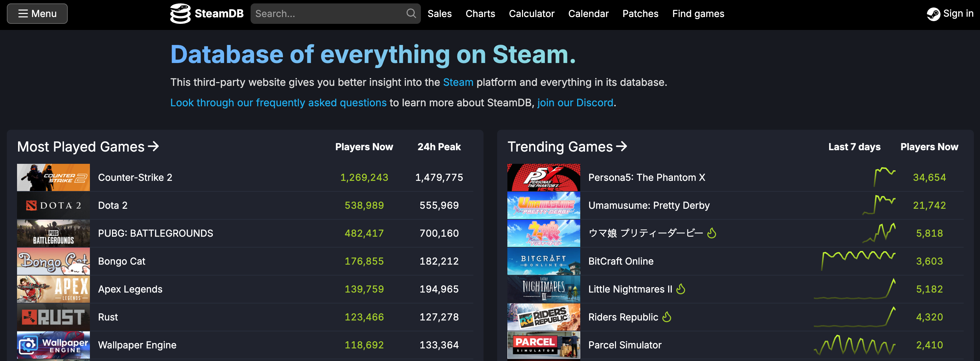Open the Sales menu item
The image size is (980, 361).
(439, 14)
